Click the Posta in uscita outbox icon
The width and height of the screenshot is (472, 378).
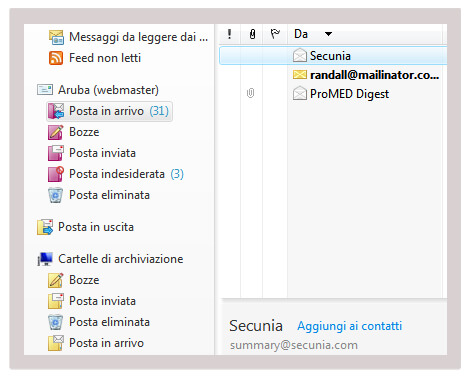coord(45,227)
